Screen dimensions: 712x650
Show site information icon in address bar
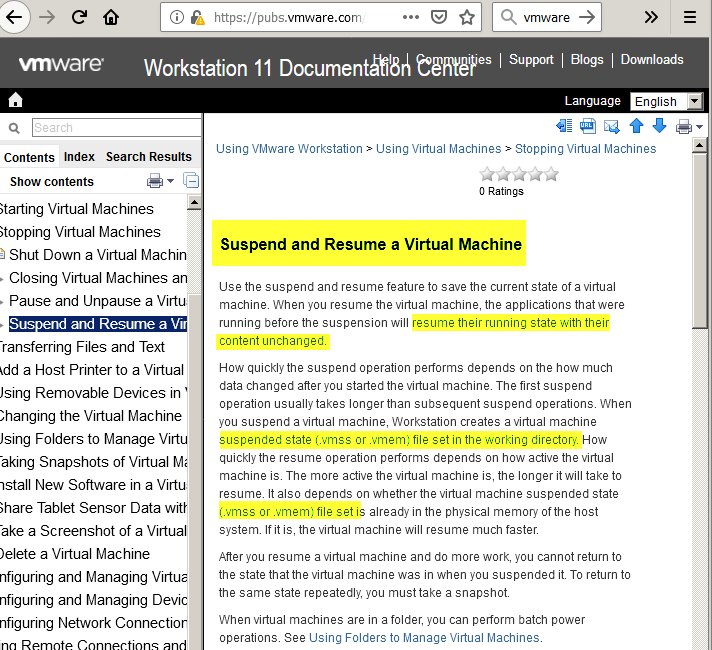point(177,17)
